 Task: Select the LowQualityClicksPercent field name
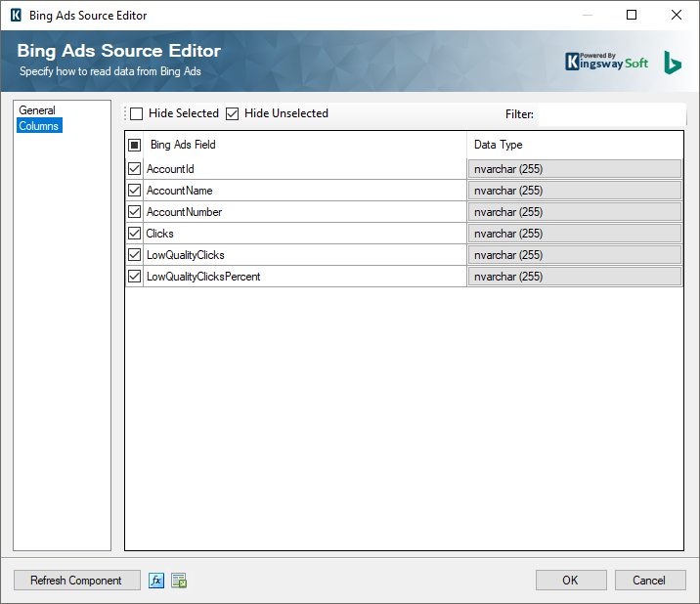click(203, 277)
